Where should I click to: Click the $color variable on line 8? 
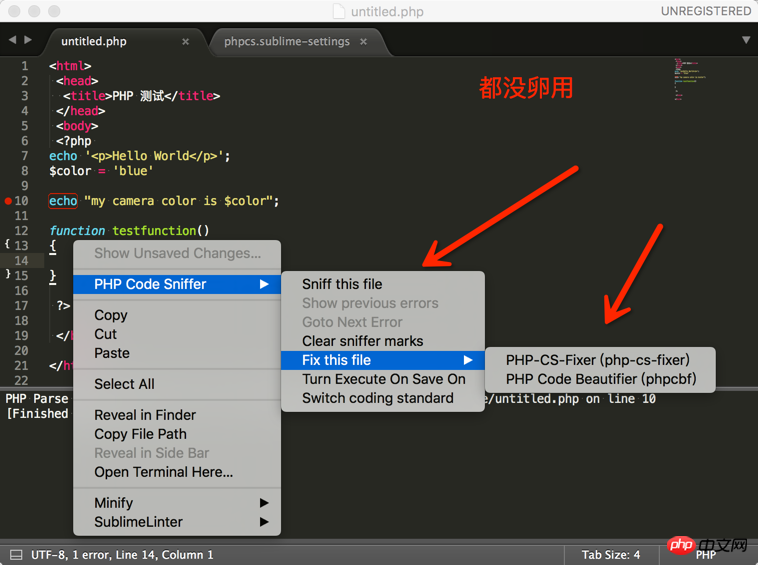70,171
